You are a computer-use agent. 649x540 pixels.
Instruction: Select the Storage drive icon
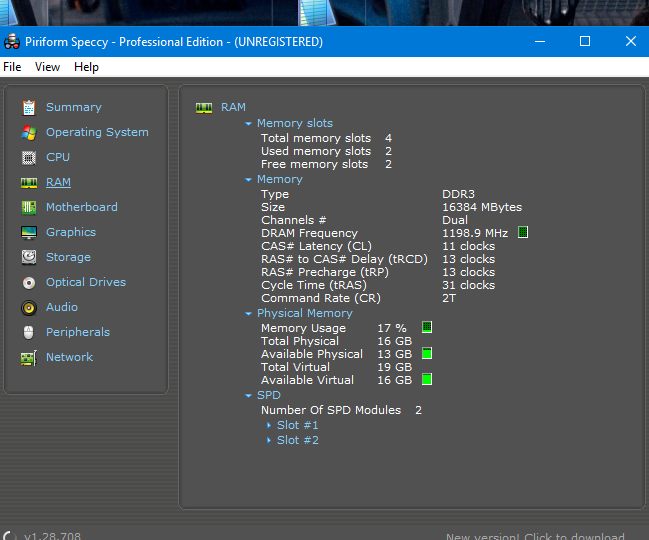click(28, 257)
